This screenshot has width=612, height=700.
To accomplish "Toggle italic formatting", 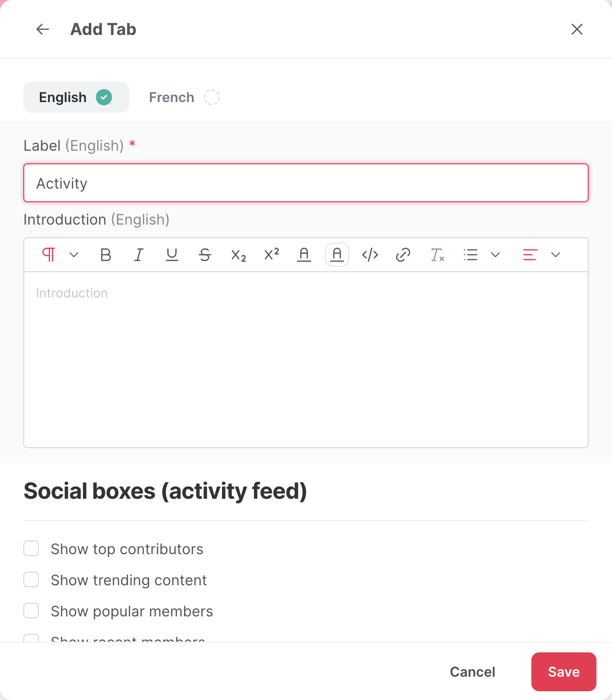I will pyautogui.click(x=139, y=255).
